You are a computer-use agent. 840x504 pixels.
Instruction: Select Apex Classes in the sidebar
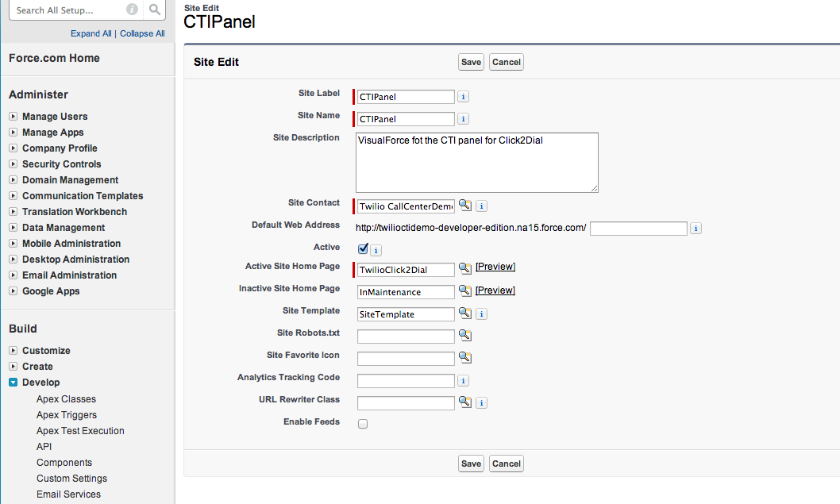(66, 398)
